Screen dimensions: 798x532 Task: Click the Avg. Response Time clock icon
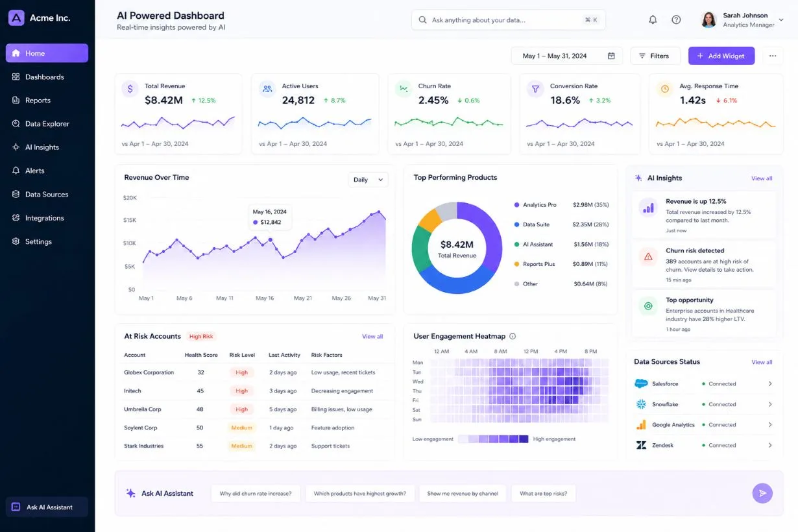click(x=664, y=90)
